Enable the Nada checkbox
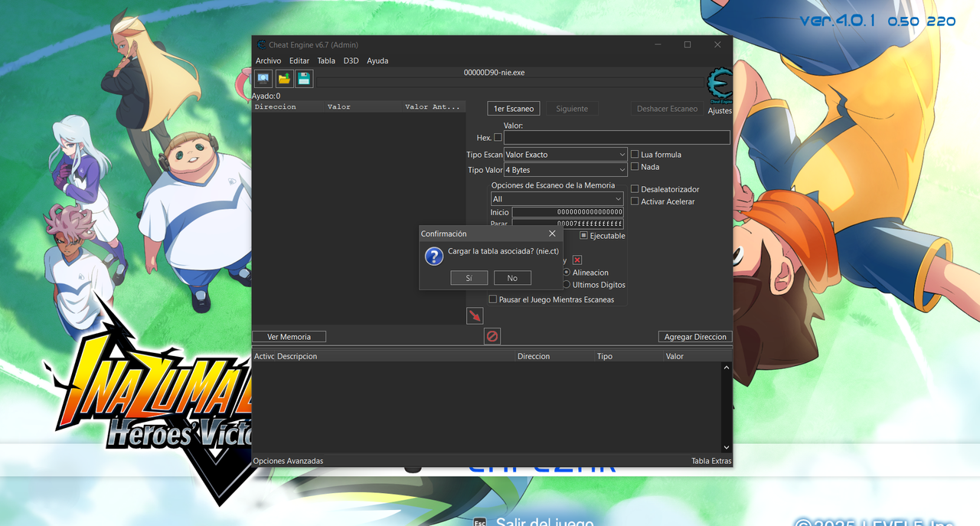Image resolution: width=980 pixels, height=526 pixels. click(635, 167)
